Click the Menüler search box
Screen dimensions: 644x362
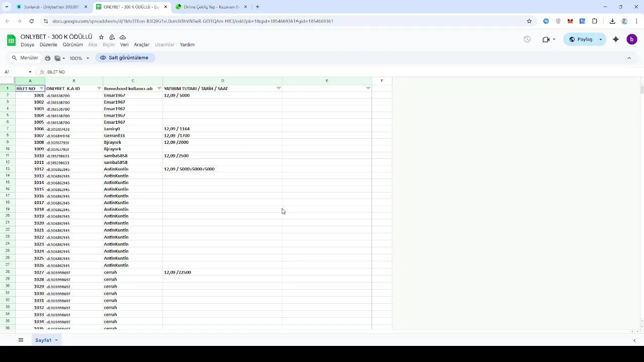pos(25,58)
